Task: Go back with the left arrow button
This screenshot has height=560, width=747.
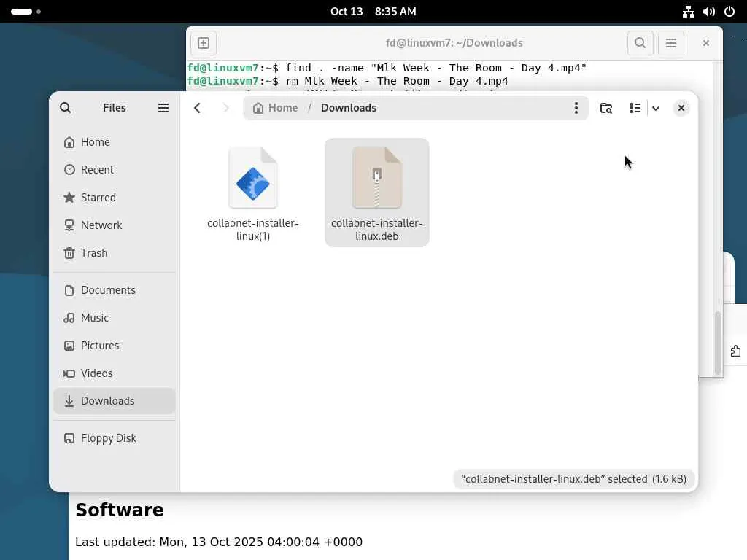Action: (x=197, y=108)
